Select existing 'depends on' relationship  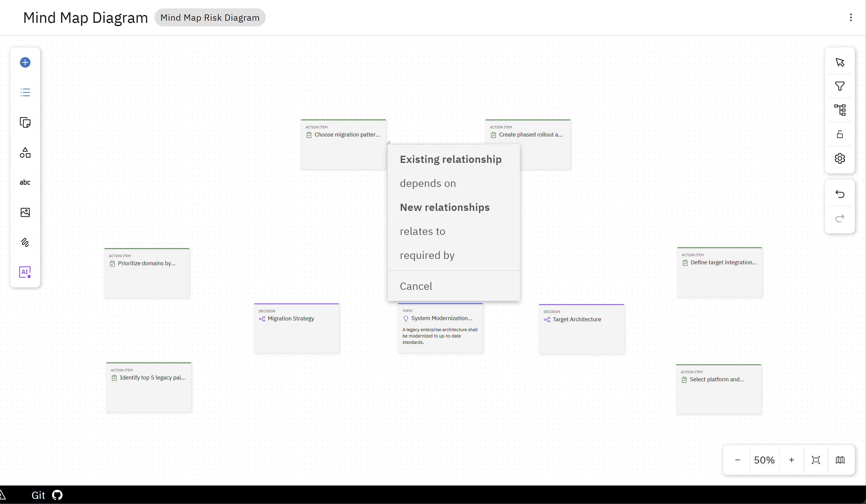pos(454,183)
